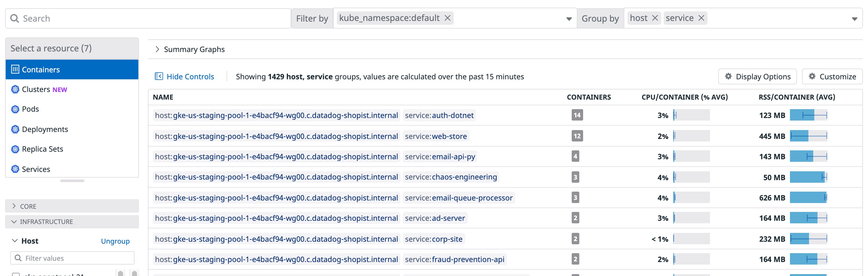Click the RSS bar showing 445 MB
This screenshot has height=276, width=868.
click(808, 136)
